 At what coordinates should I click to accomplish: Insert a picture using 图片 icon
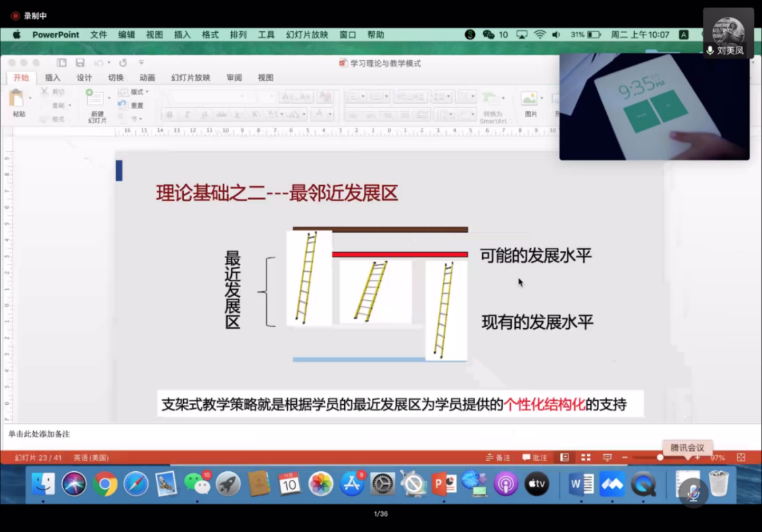pos(530,101)
